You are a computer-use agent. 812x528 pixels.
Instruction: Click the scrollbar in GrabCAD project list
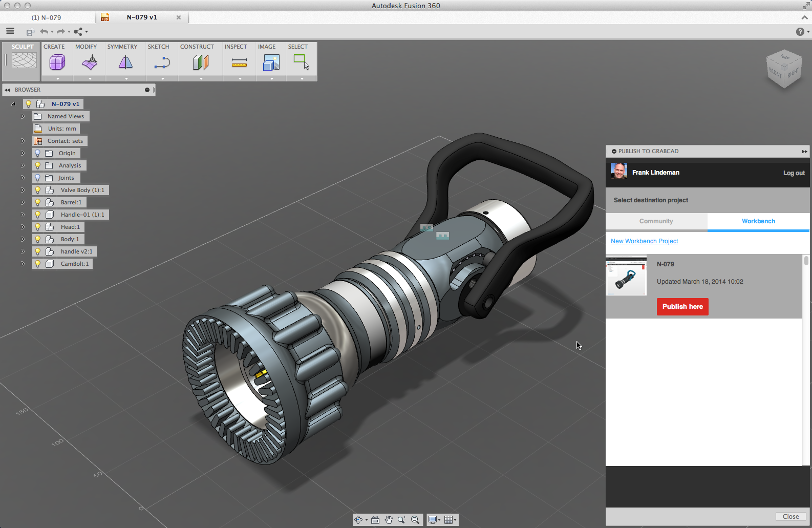coord(806,261)
